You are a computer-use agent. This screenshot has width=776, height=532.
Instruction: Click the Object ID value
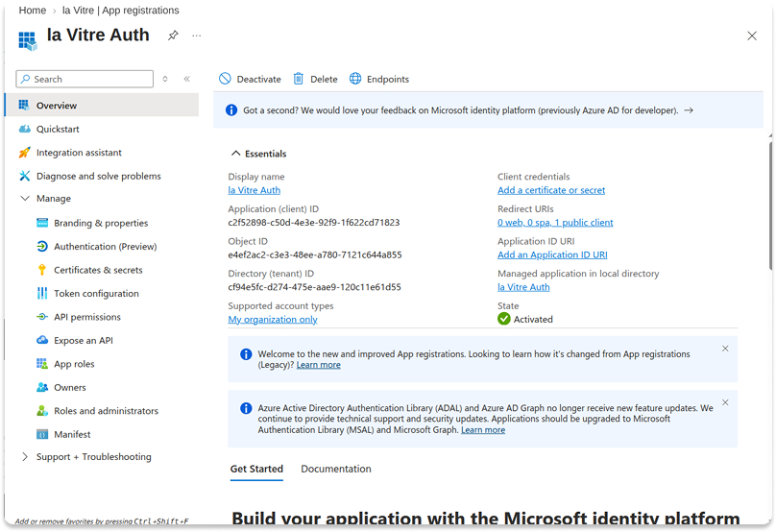pyautogui.click(x=315, y=254)
